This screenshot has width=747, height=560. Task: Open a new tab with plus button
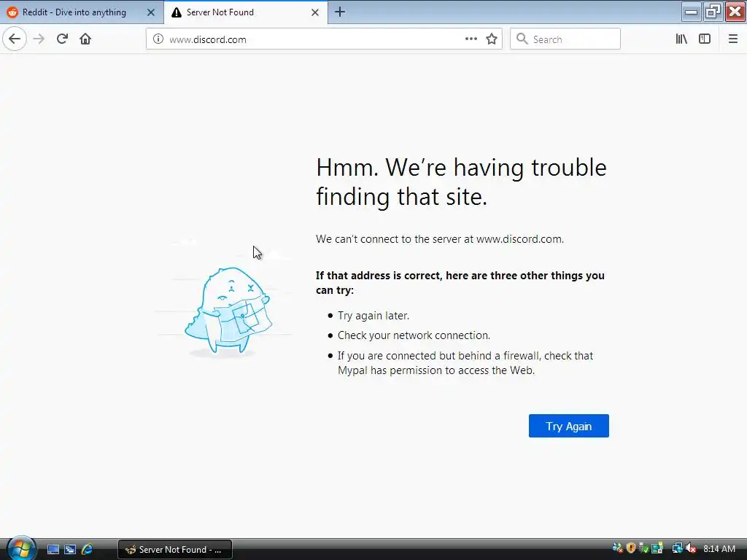340,12
